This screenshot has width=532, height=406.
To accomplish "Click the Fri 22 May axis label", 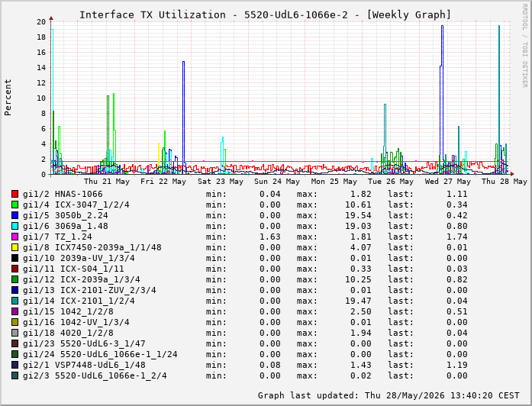I will 163,182.
